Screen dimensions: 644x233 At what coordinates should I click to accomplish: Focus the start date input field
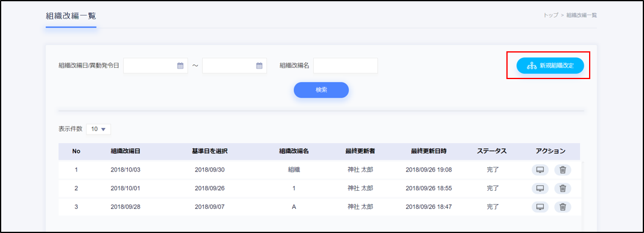(156, 66)
